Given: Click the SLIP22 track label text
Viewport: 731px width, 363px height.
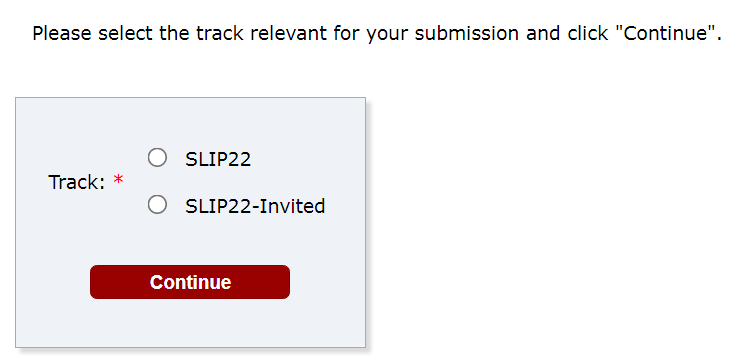Looking at the screenshot, I should point(218,159).
